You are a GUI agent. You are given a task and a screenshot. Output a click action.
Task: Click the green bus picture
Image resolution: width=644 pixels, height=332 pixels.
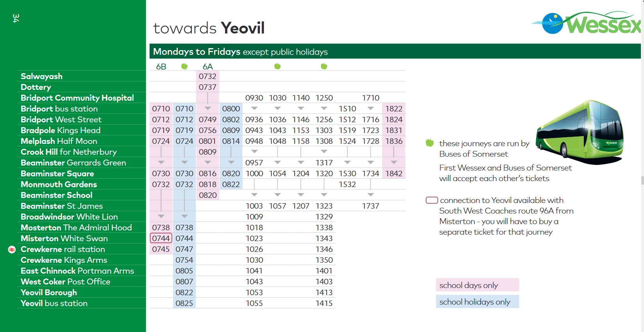[580, 132]
